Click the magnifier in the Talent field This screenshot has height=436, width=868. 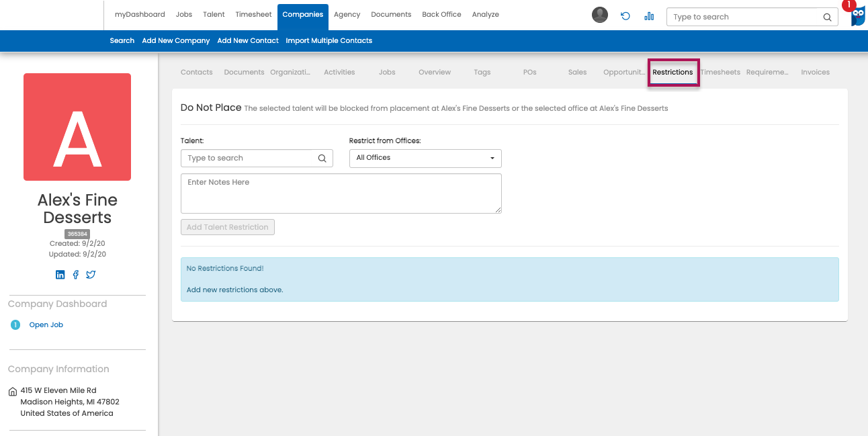pyautogui.click(x=322, y=159)
